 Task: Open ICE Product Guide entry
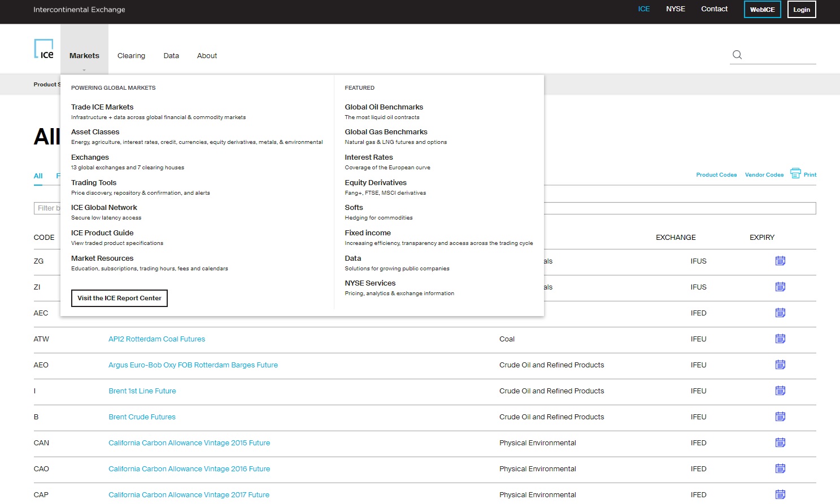[x=102, y=233]
